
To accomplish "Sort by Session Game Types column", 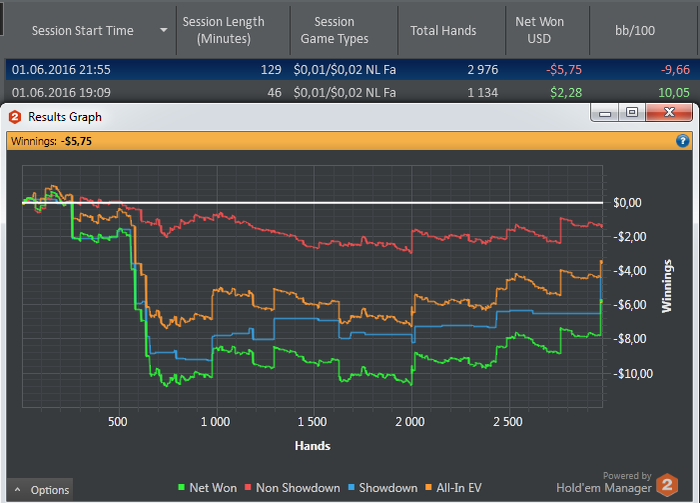I will [334, 30].
